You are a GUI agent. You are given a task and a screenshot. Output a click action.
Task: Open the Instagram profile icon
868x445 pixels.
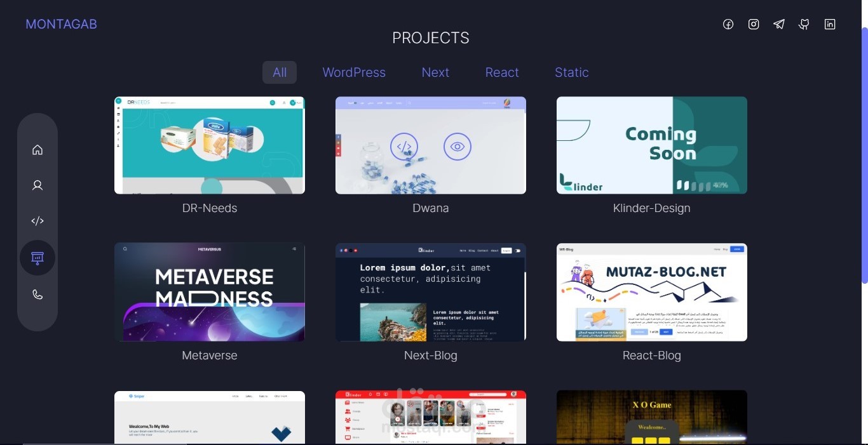(x=754, y=24)
